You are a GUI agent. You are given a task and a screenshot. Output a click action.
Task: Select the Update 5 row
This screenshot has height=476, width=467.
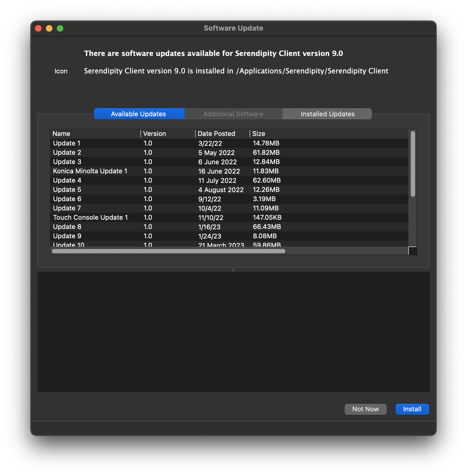click(x=229, y=190)
